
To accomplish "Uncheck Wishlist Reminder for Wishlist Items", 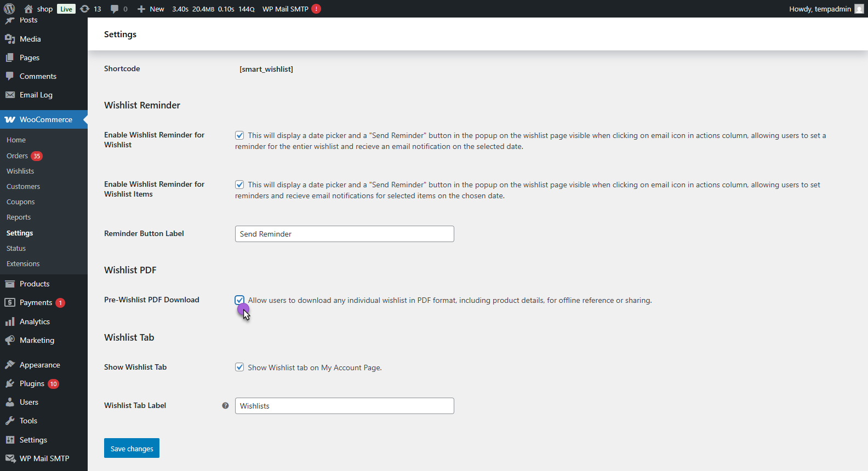I will pyautogui.click(x=239, y=185).
